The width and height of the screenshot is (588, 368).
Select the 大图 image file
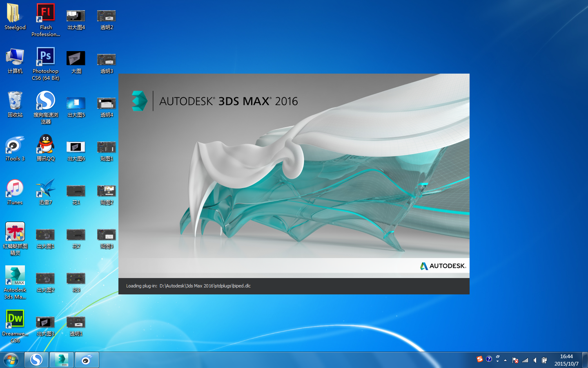tap(76, 63)
